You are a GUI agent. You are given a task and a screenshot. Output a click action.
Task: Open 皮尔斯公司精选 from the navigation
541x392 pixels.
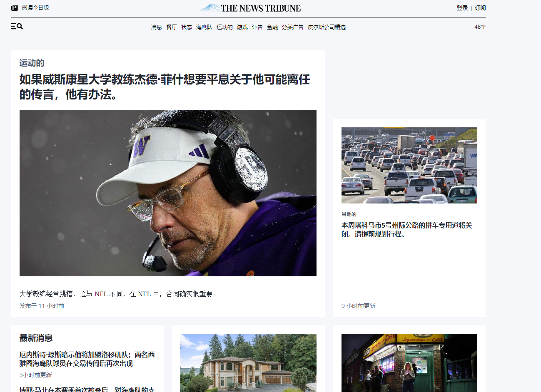coord(327,27)
